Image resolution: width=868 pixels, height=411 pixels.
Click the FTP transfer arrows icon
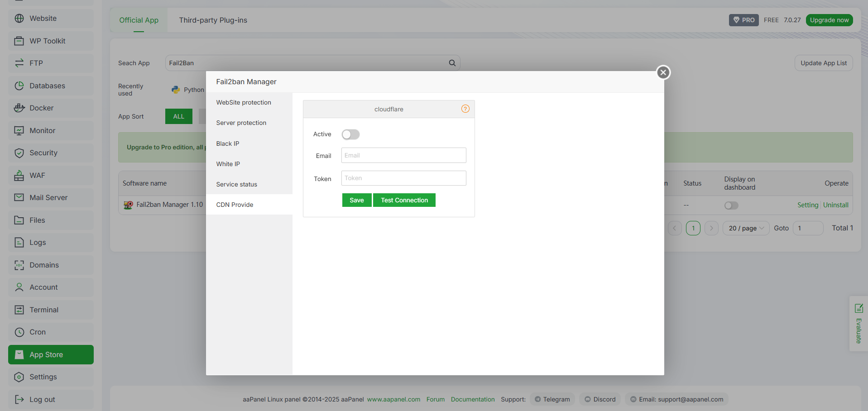[x=19, y=63]
